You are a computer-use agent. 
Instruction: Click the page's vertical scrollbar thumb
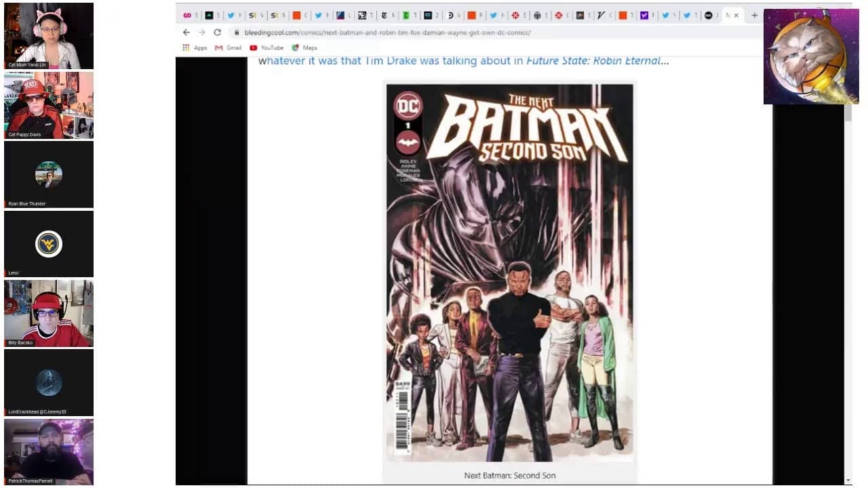[848, 113]
